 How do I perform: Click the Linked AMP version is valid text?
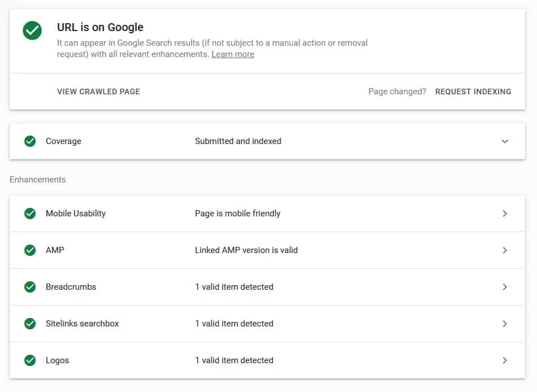coord(246,250)
